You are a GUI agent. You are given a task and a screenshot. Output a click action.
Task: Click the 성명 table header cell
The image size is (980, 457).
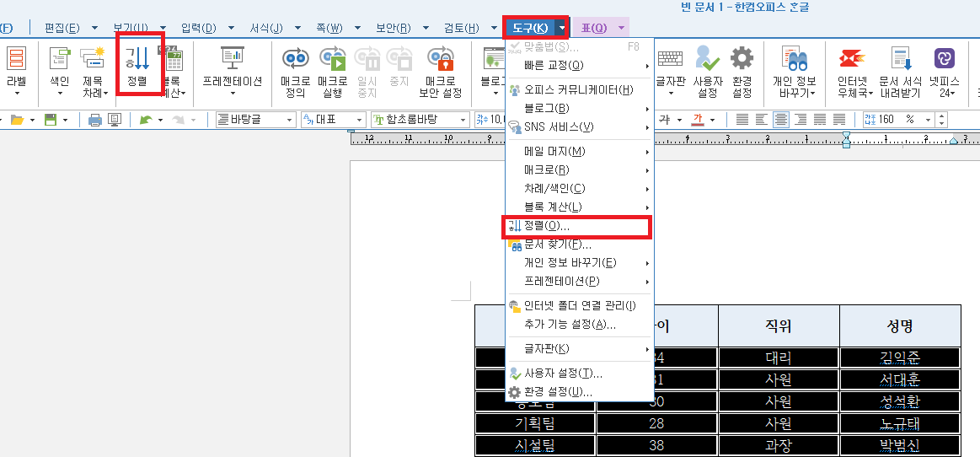[x=900, y=325]
